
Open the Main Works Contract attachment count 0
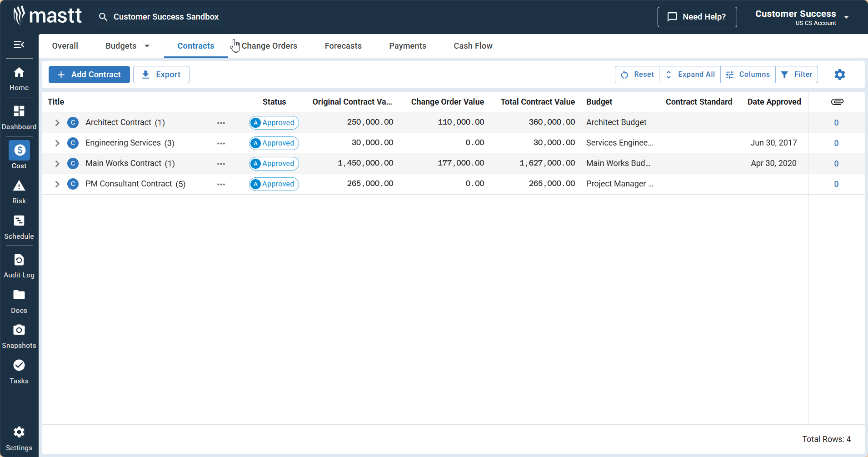pos(836,164)
